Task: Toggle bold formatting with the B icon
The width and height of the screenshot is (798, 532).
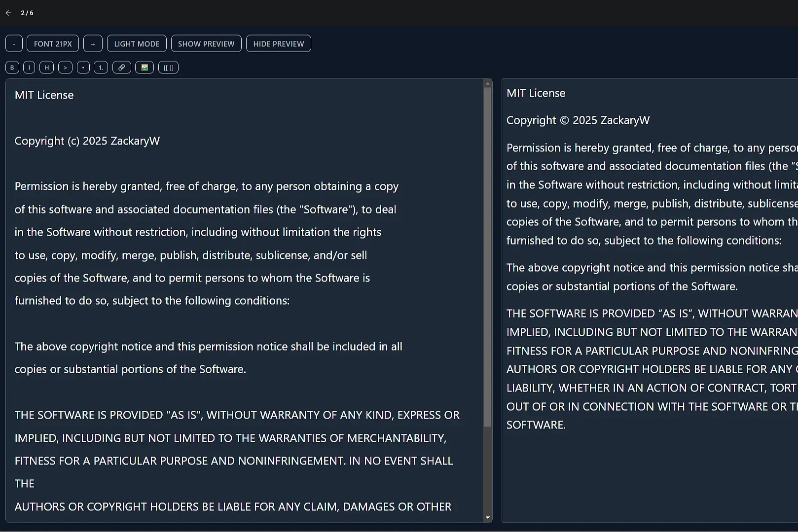Action: 12,67
